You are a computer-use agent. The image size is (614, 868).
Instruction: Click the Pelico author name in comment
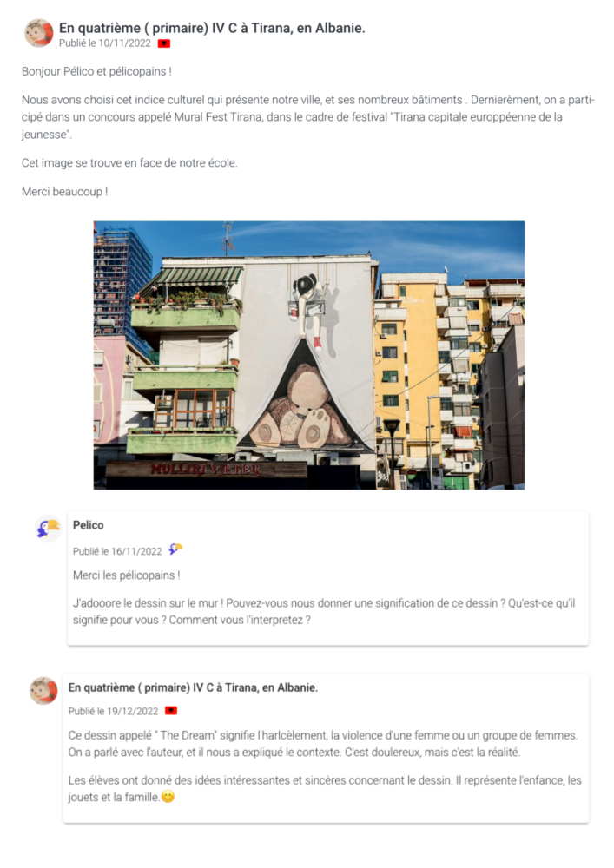(88, 525)
